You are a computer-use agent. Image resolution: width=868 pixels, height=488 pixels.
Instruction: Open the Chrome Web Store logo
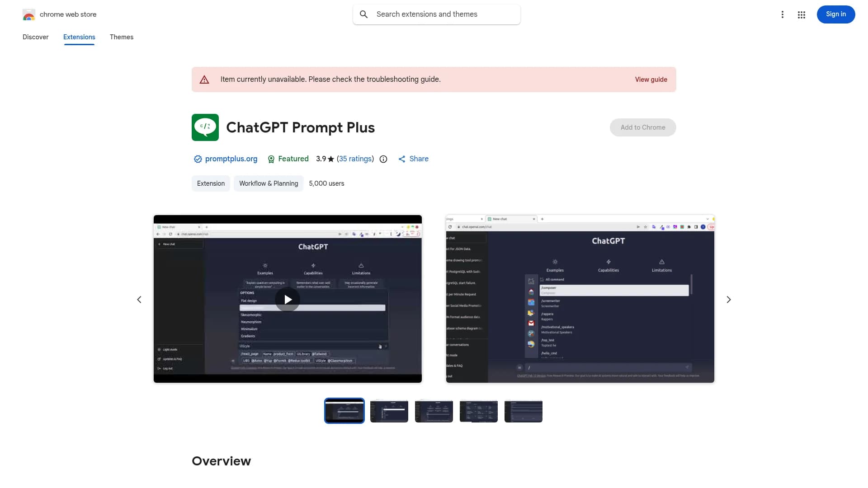[29, 14]
